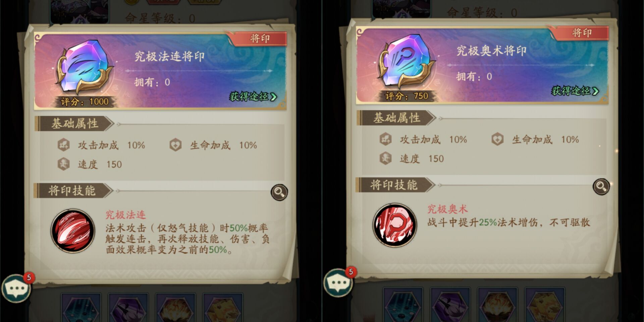Select the left 基础属性 section header
Viewport: 644px width, 322px height.
pos(74,124)
